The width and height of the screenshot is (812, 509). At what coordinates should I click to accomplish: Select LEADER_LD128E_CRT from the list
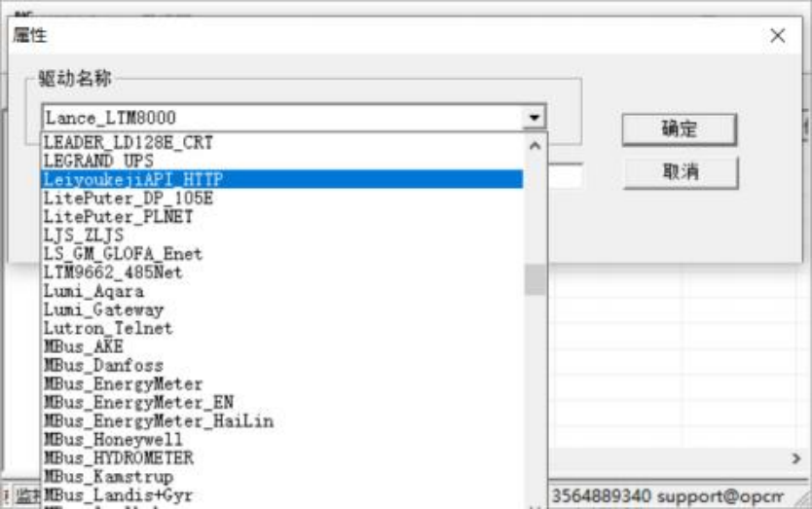[282, 142]
